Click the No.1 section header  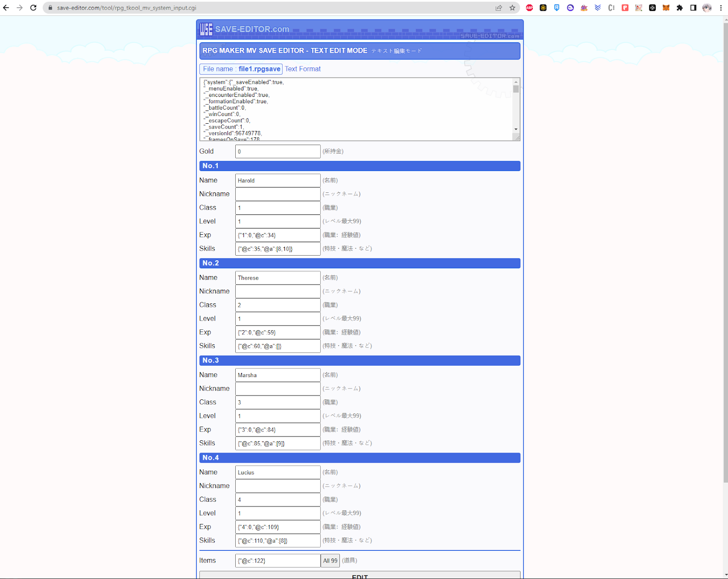(x=360, y=166)
